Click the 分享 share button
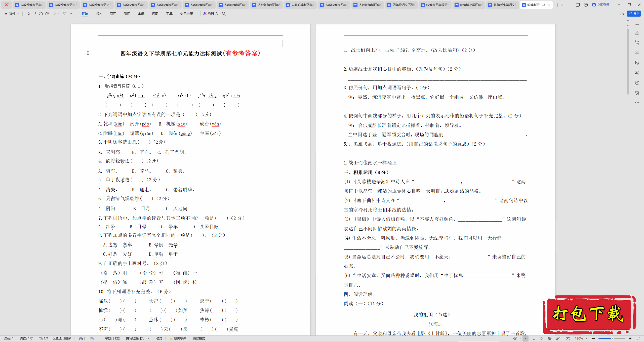This screenshot has height=342, width=644. pos(634,14)
